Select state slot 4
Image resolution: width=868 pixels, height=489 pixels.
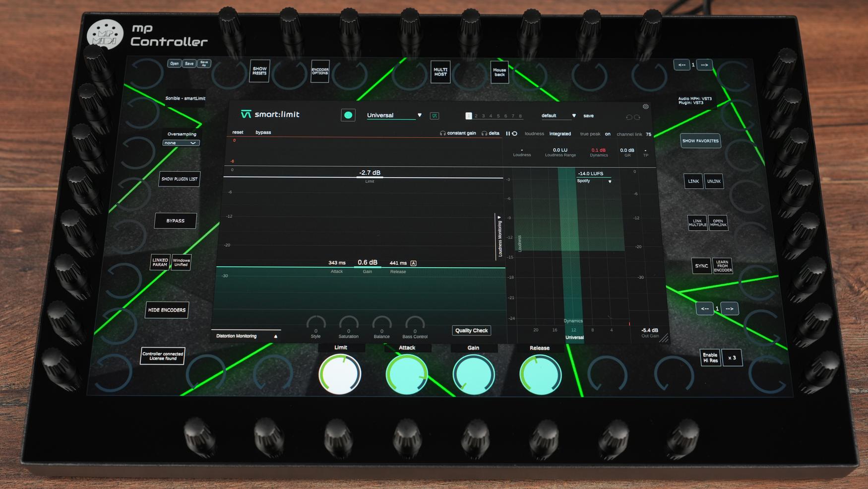[491, 116]
